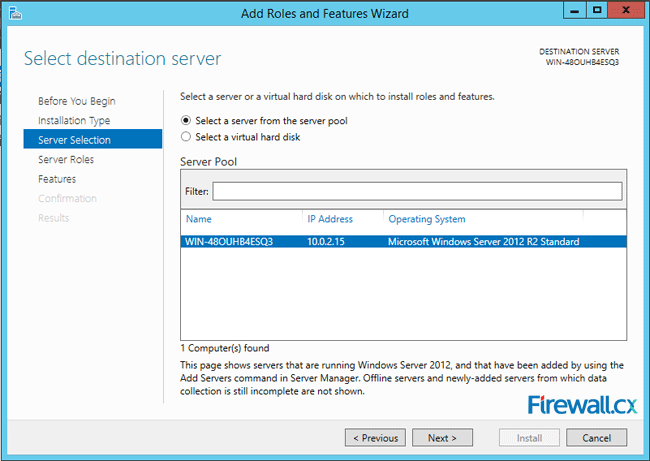Close the wizard with the red X
The width and height of the screenshot is (650, 461).
pos(626,10)
